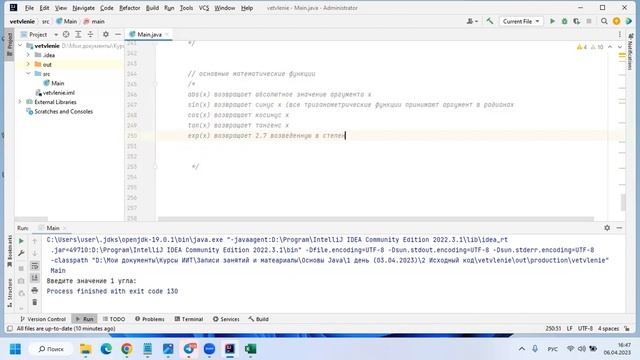Expand all nodes in Project panel
Screen dimensions: 640x360
coord(78,34)
